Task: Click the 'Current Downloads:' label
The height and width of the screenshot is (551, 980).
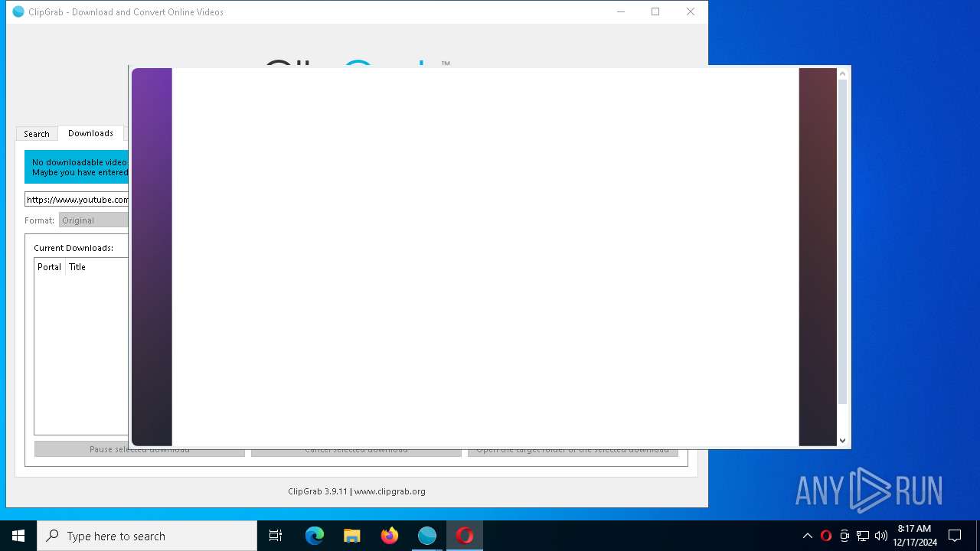Action: [73, 248]
